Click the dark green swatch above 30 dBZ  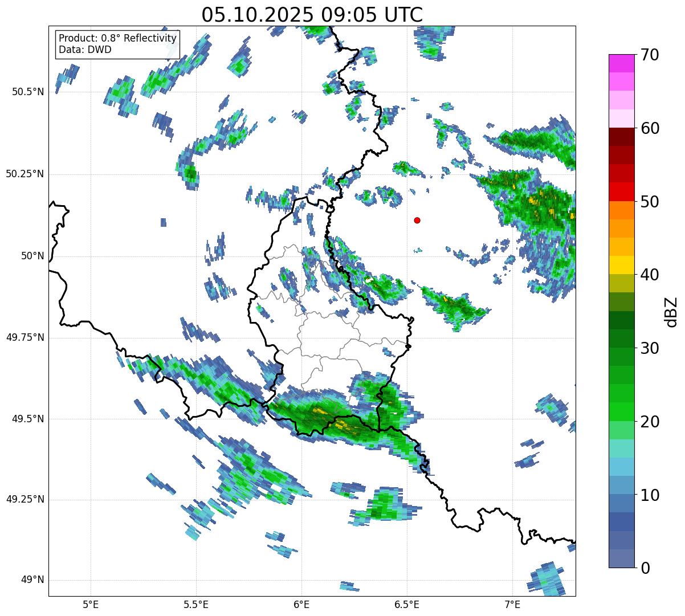coord(622,338)
